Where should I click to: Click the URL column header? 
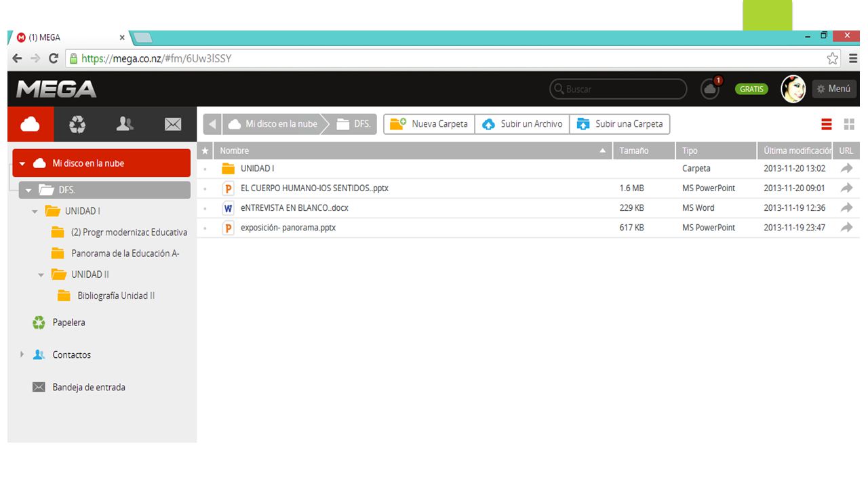(x=846, y=150)
